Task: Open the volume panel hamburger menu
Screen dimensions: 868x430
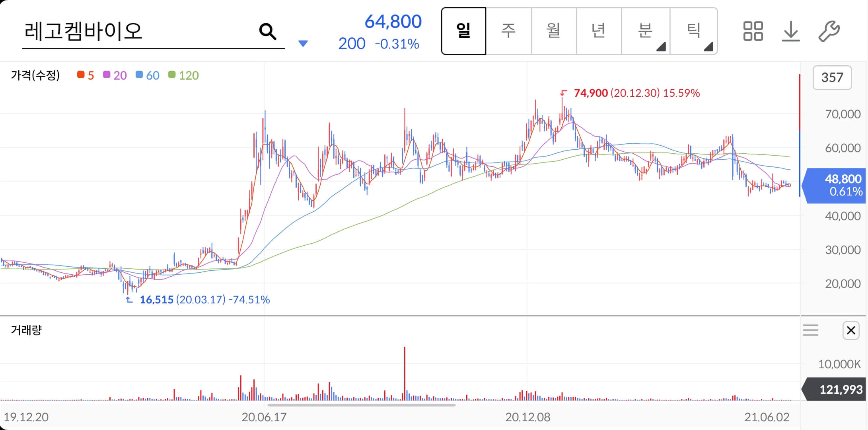Action: pos(810,330)
